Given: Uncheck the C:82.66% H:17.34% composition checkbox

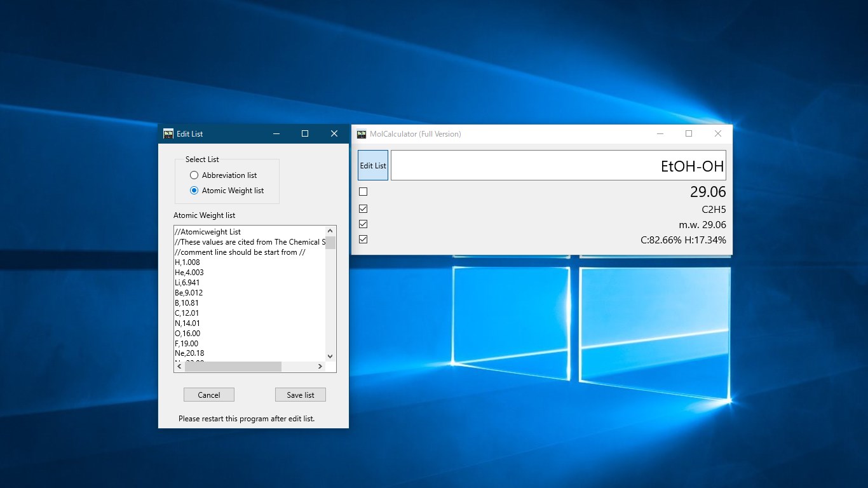Looking at the screenshot, I should click(x=363, y=240).
